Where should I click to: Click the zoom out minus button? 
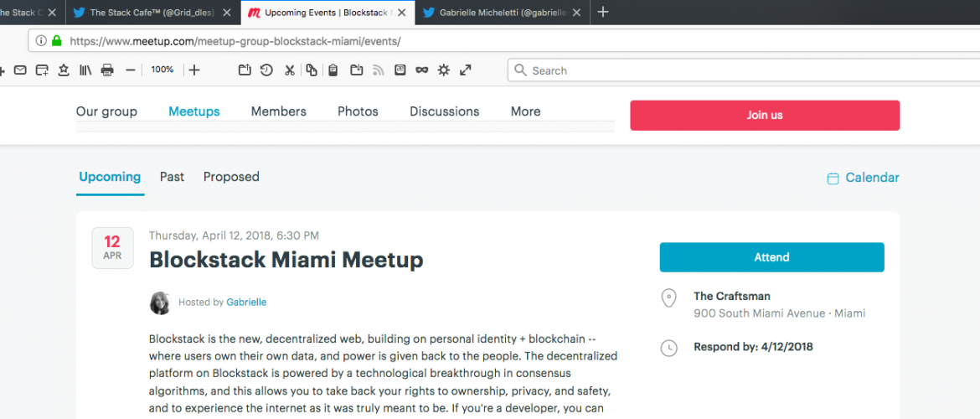(x=130, y=70)
